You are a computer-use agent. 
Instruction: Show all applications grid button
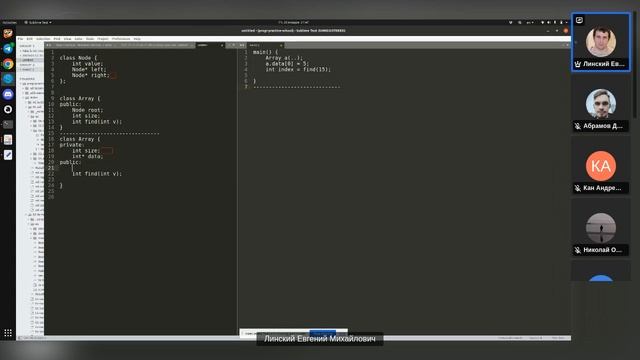coord(8,333)
